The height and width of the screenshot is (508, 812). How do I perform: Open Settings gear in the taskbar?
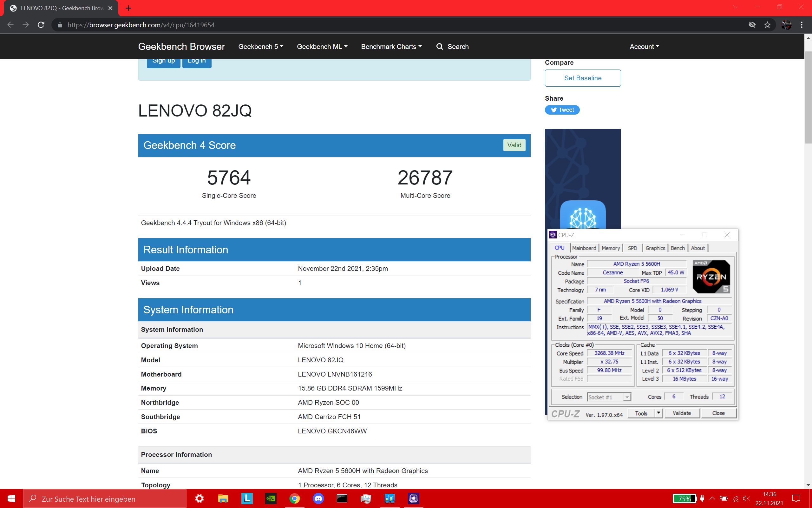click(199, 498)
